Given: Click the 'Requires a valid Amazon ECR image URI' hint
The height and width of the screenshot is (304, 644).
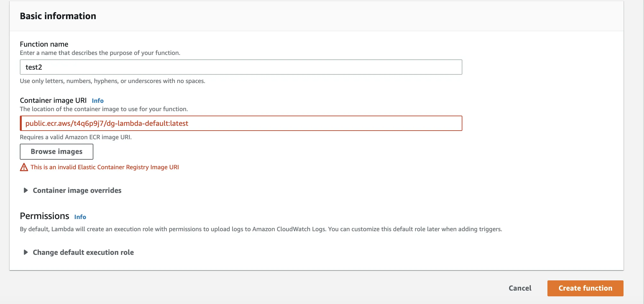Looking at the screenshot, I should tap(76, 137).
